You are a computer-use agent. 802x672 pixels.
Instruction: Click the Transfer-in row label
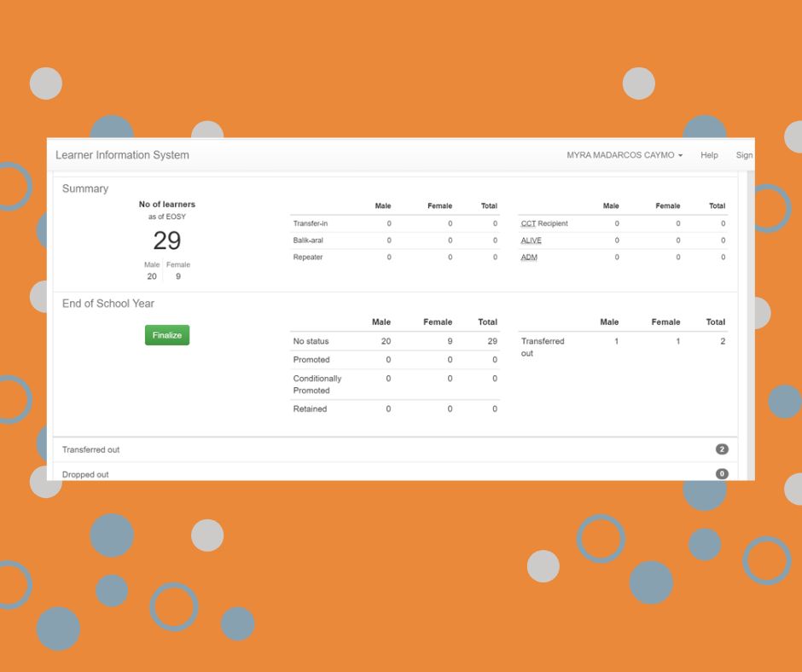[311, 223]
